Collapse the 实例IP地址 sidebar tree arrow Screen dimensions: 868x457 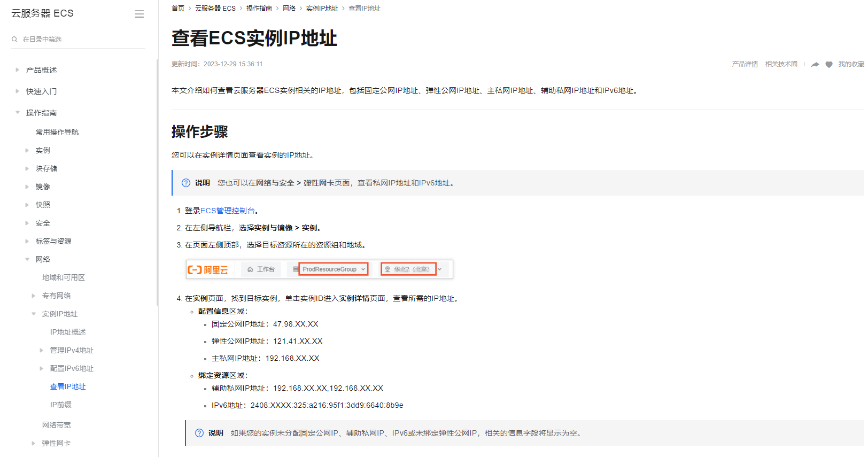(33, 314)
